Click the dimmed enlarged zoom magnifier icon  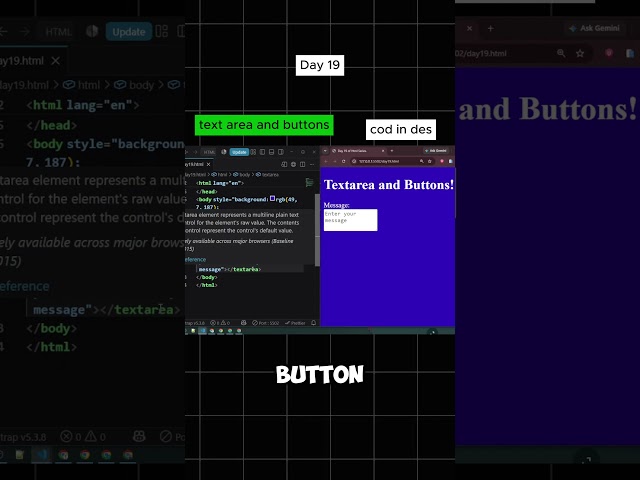pos(561,53)
